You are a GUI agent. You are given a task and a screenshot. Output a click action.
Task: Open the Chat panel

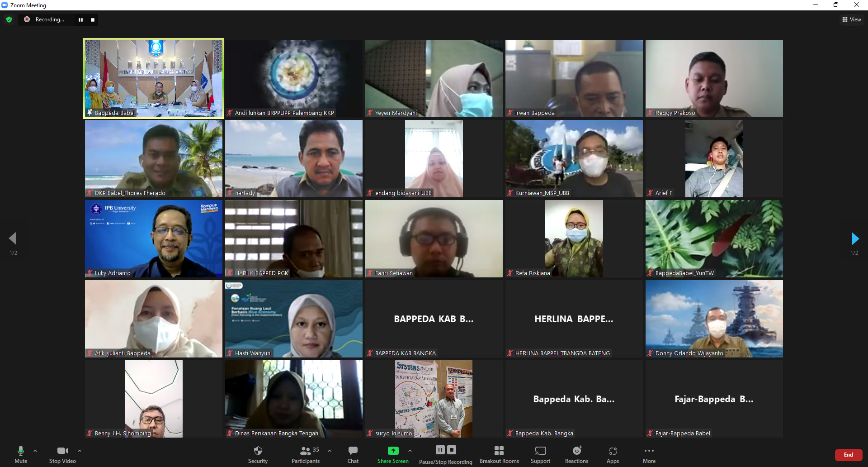pos(353,451)
